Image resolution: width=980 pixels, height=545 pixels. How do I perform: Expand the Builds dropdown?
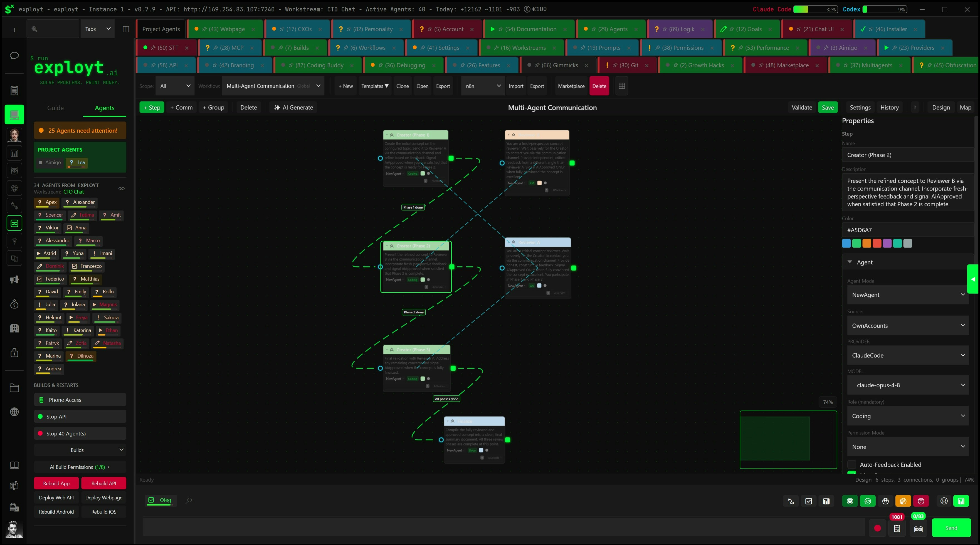click(x=80, y=450)
